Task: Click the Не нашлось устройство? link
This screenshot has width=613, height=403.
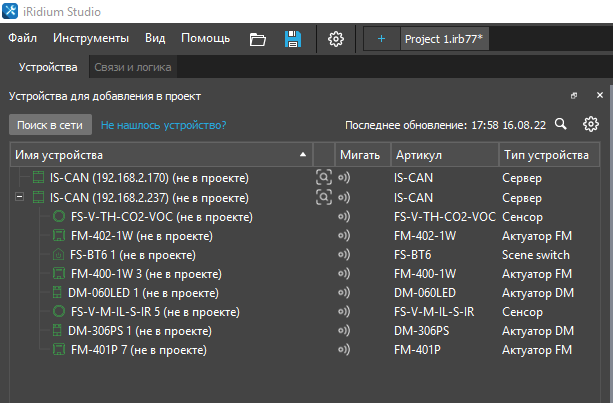Action: click(163, 126)
